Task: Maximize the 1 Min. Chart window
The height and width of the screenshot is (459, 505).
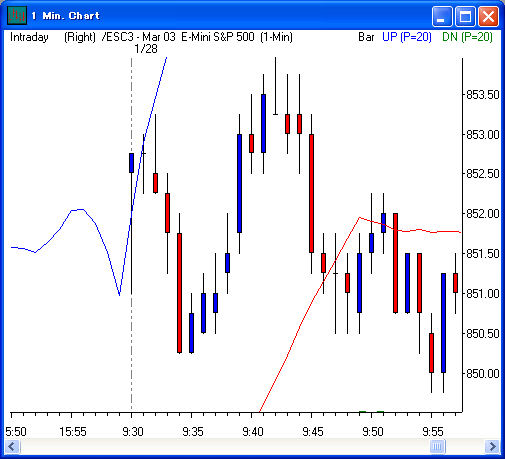Action: pos(465,16)
